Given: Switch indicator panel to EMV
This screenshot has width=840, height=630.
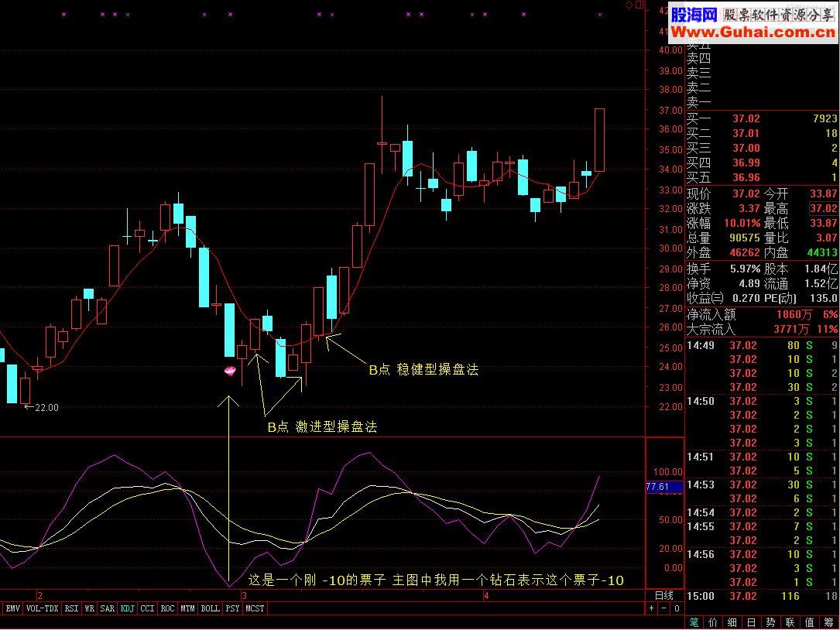Looking at the screenshot, I should tap(12, 608).
